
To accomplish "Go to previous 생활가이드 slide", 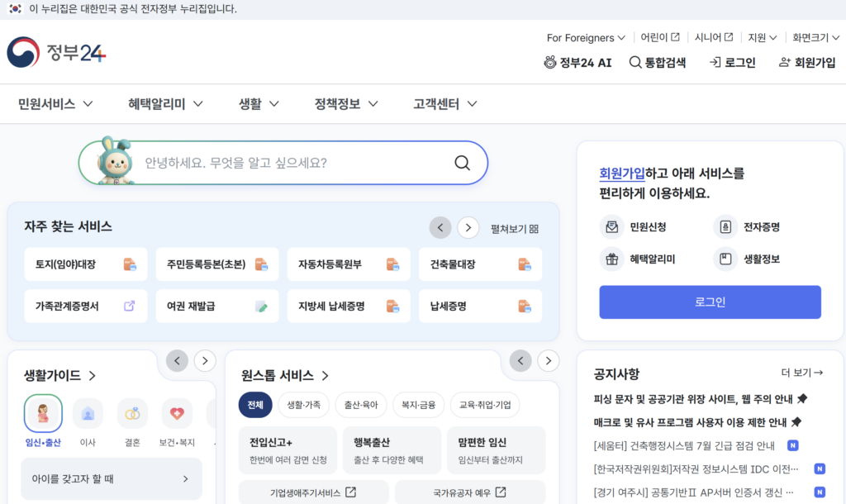I will [x=177, y=360].
